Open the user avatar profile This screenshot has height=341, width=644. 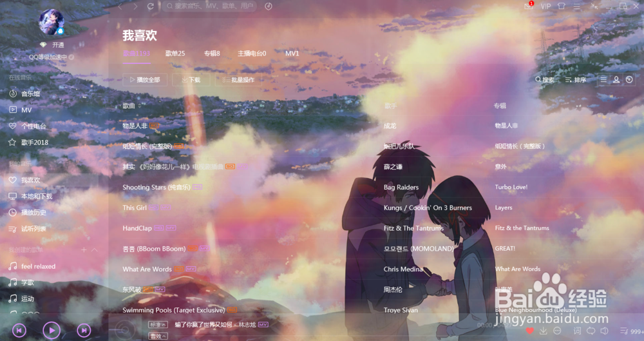(52, 22)
